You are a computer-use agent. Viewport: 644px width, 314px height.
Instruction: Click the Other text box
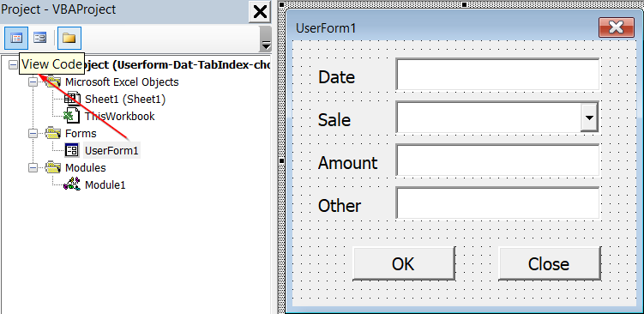tap(497, 203)
